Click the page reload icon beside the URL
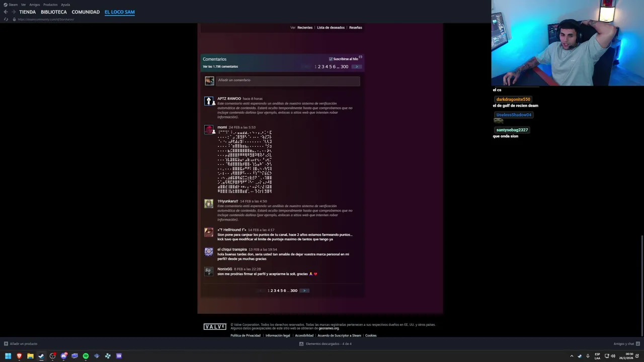This screenshot has width=644, height=362. point(6,19)
